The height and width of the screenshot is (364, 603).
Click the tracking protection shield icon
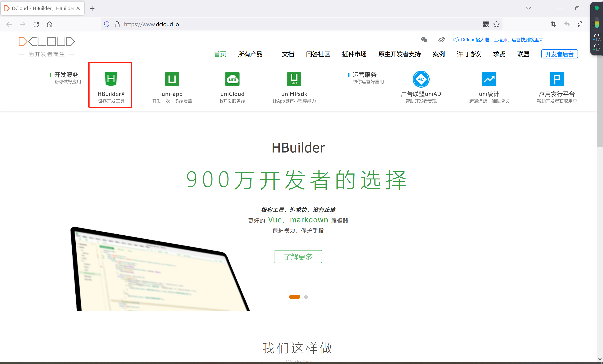coord(107,24)
